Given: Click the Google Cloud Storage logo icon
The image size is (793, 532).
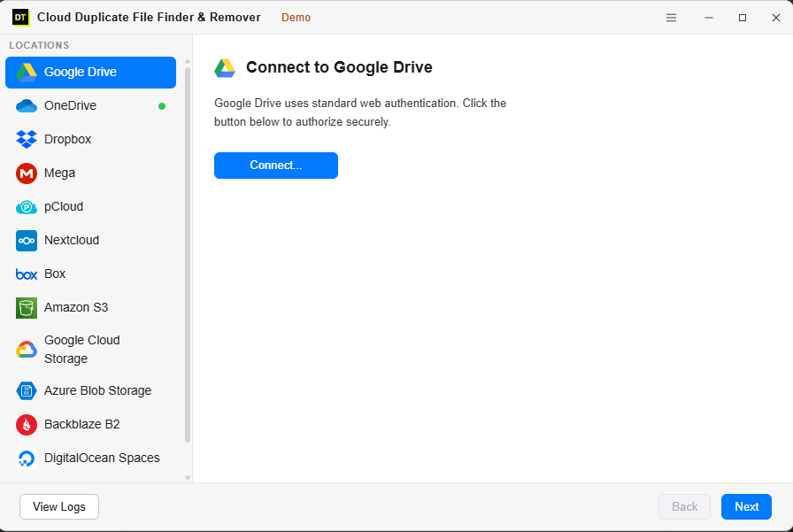Looking at the screenshot, I should [x=27, y=350].
